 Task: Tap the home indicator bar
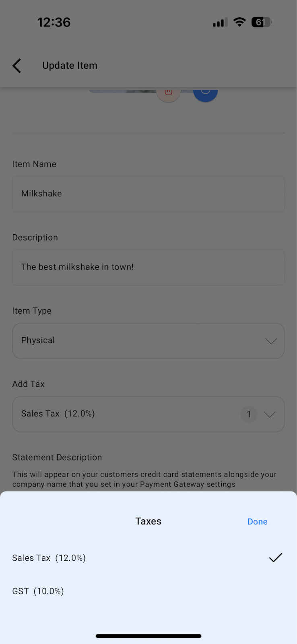coord(148,636)
